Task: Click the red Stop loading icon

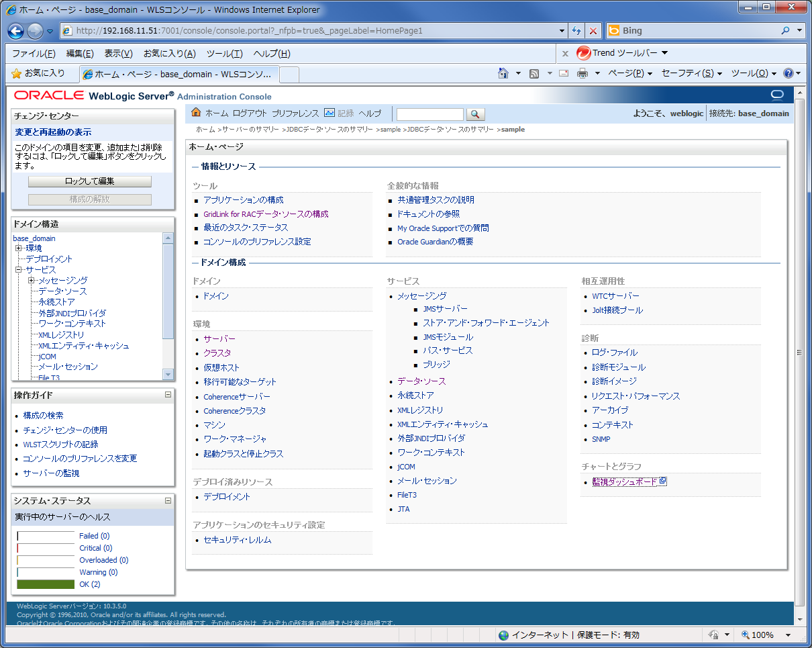Action: (x=593, y=31)
